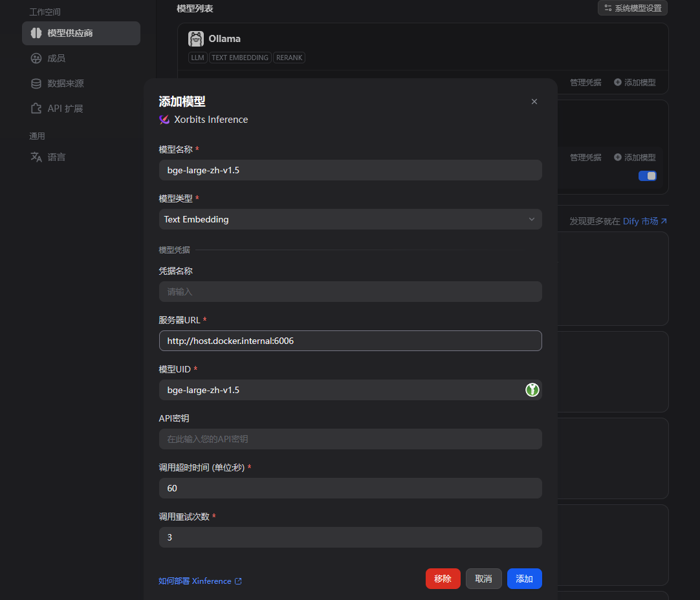700x600 pixels.
Task: Click the red 移除 button
Action: coord(443,579)
